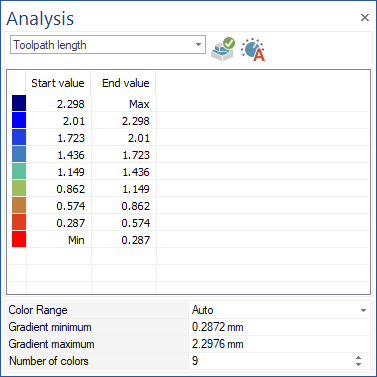Select the olive green swatch for 0.862
377x377 pixels.
(19, 188)
